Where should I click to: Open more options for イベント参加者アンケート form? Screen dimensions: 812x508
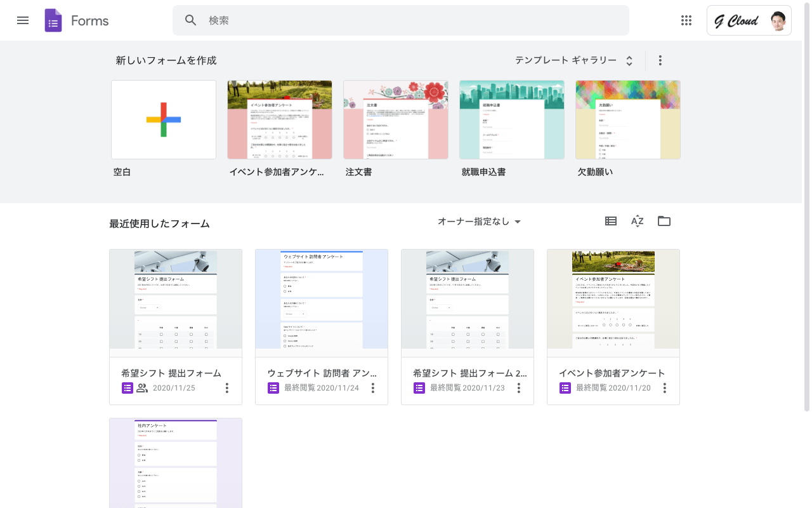click(x=664, y=388)
